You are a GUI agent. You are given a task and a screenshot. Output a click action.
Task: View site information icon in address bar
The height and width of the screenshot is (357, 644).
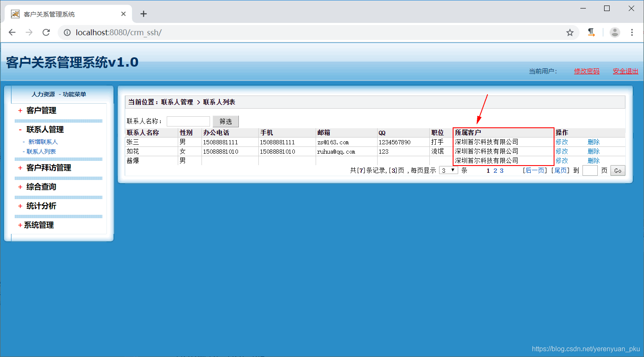[x=67, y=33]
